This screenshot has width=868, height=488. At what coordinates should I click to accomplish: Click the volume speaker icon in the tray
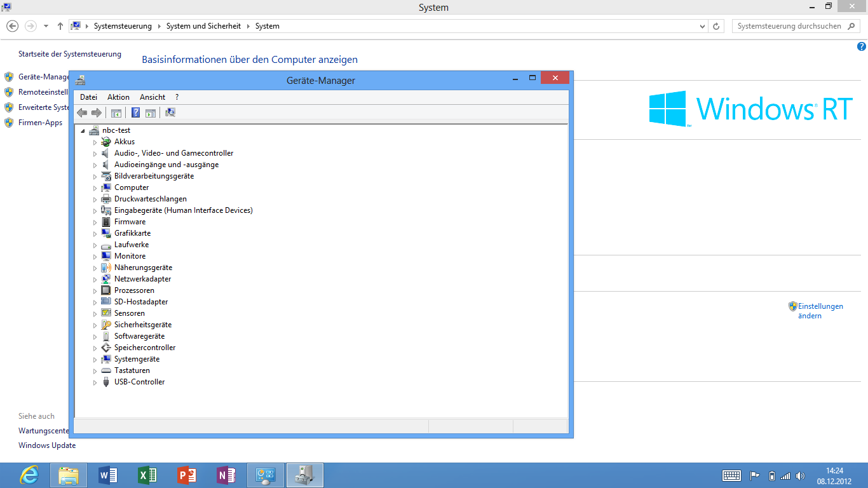[x=800, y=475]
